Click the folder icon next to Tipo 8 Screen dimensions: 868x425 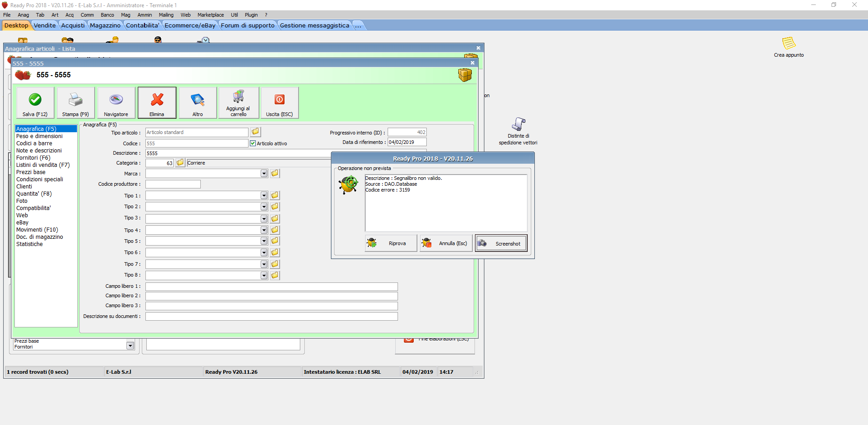(275, 275)
